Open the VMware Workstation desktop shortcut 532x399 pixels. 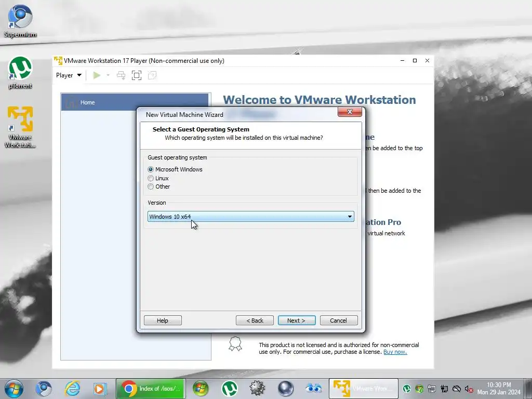20,127
